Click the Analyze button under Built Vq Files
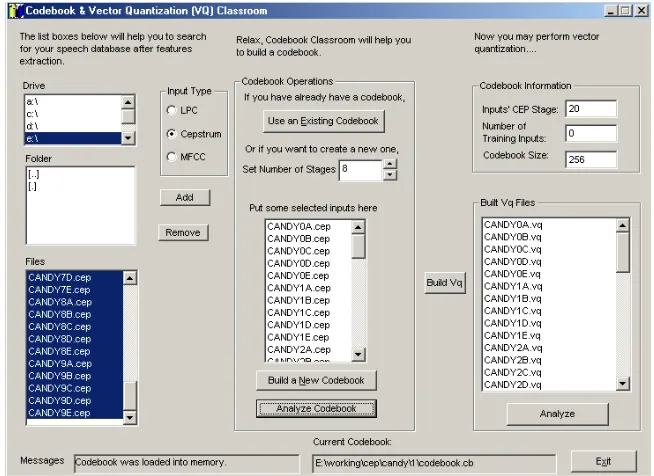The height and width of the screenshot is (476, 654). click(x=557, y=414)
